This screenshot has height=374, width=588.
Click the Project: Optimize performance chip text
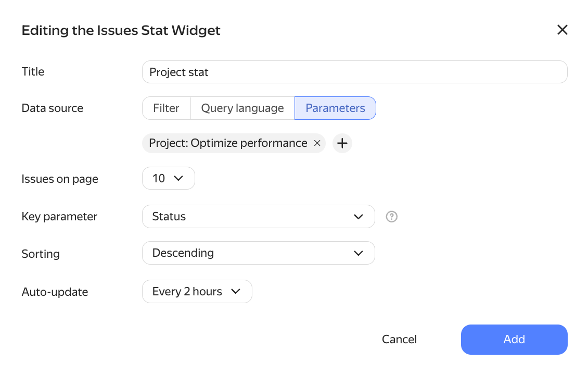coord(228,143)
